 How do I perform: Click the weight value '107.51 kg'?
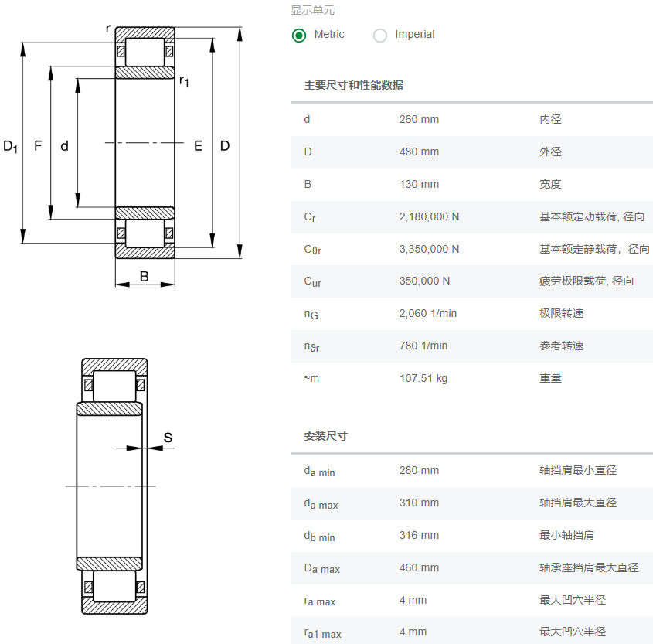pos(423,378)
